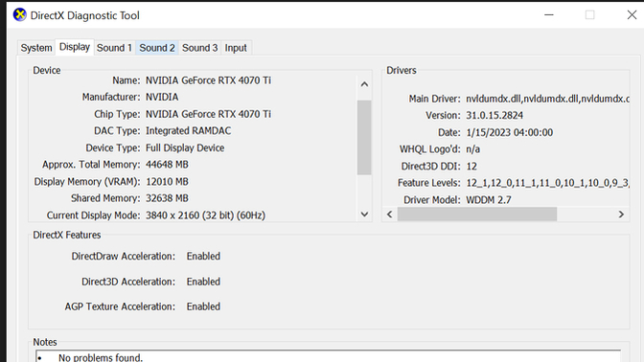Click the DirectX Diagnostic Tool title icon

19,14
